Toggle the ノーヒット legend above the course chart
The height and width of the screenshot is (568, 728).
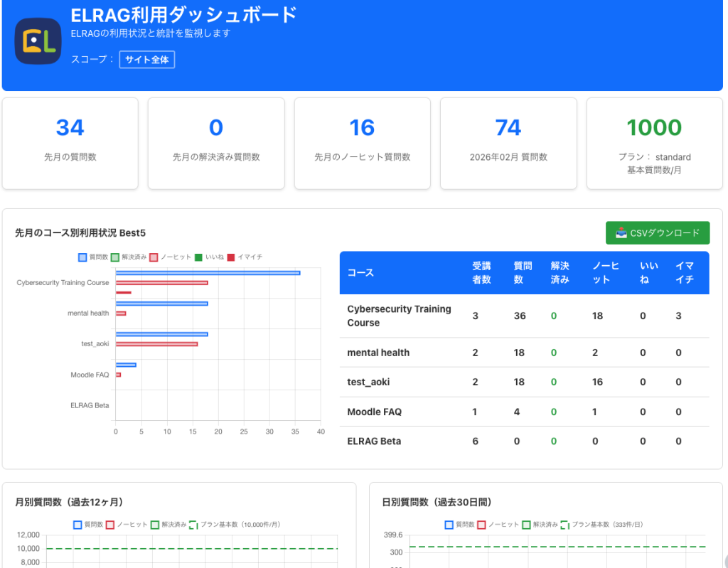[169, 257]
